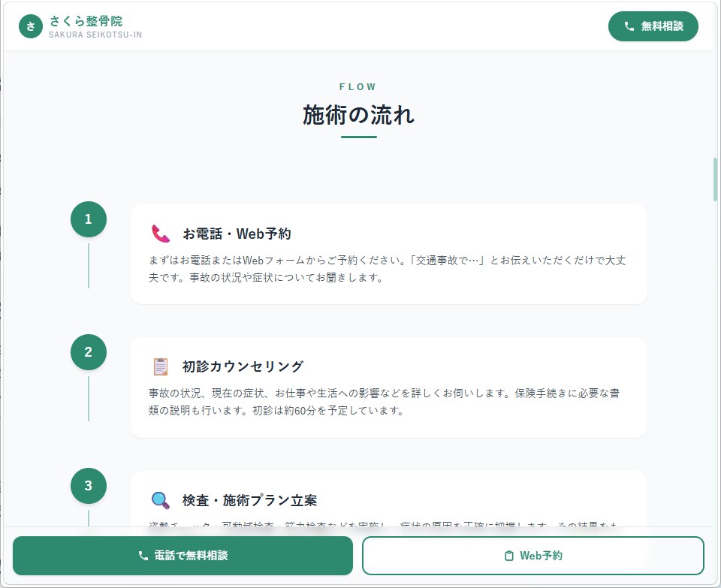Click the 無料相談 header button

(x=653, y=26)
